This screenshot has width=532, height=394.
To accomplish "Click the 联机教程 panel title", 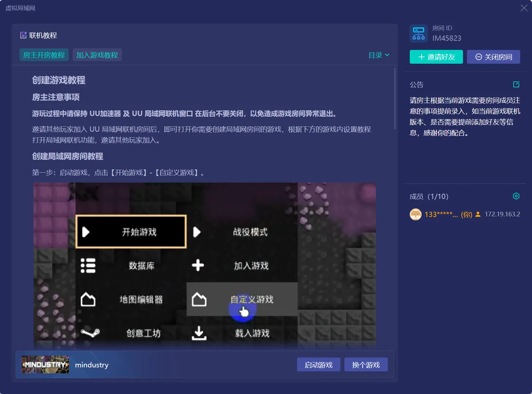I will [x=43, y=35].
